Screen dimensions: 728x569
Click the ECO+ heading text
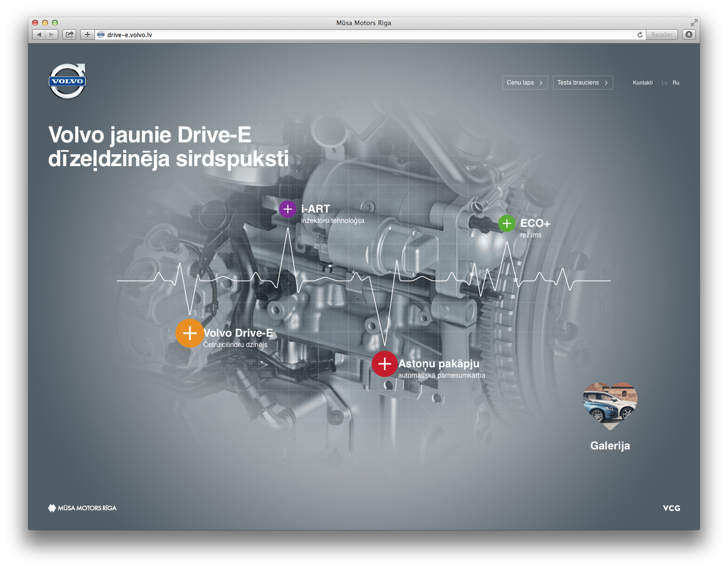(x=535, y=223)
